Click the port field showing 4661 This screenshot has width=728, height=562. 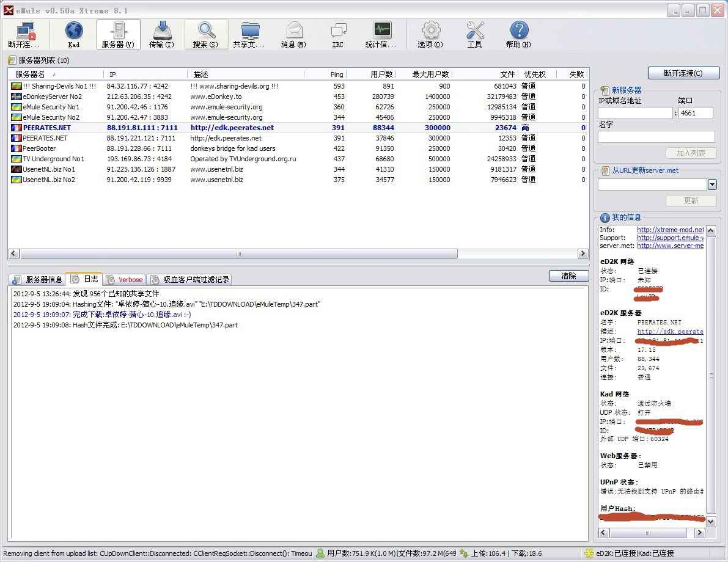coord(696,113)
